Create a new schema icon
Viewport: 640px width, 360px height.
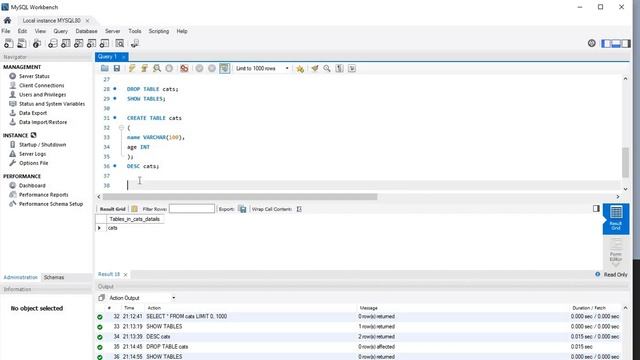click(x=53, y=43)
